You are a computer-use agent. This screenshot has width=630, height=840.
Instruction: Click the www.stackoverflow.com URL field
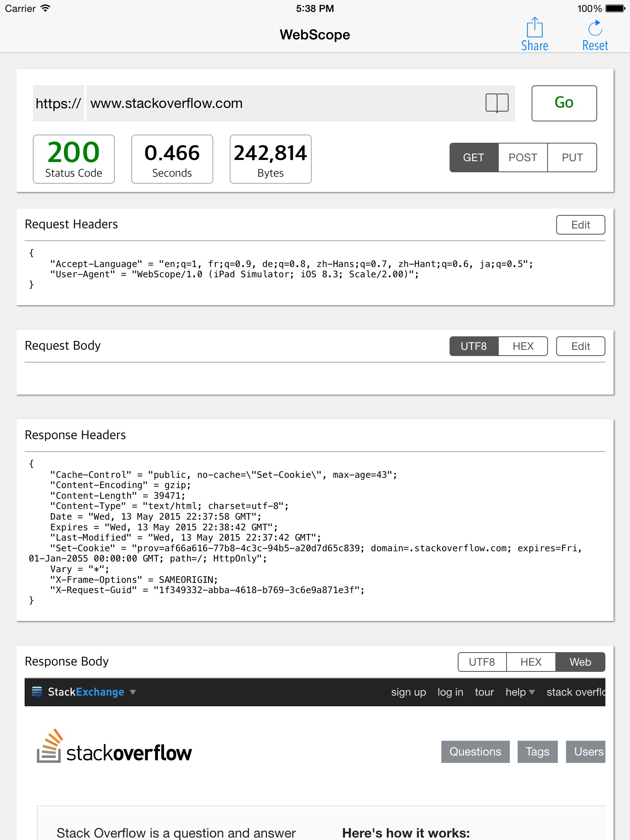tap(301, 103)
